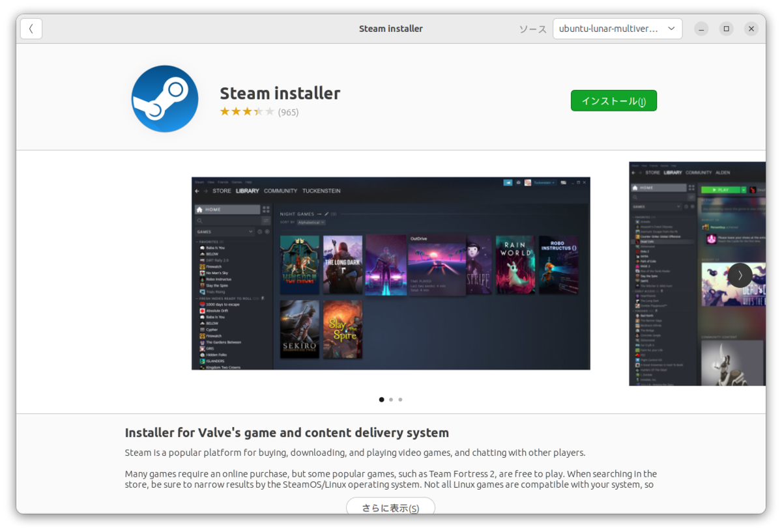Click the Steam installer app name heading
Viewport: 782px width, 532px height.
pyautogui.click(x=280, y=93)
